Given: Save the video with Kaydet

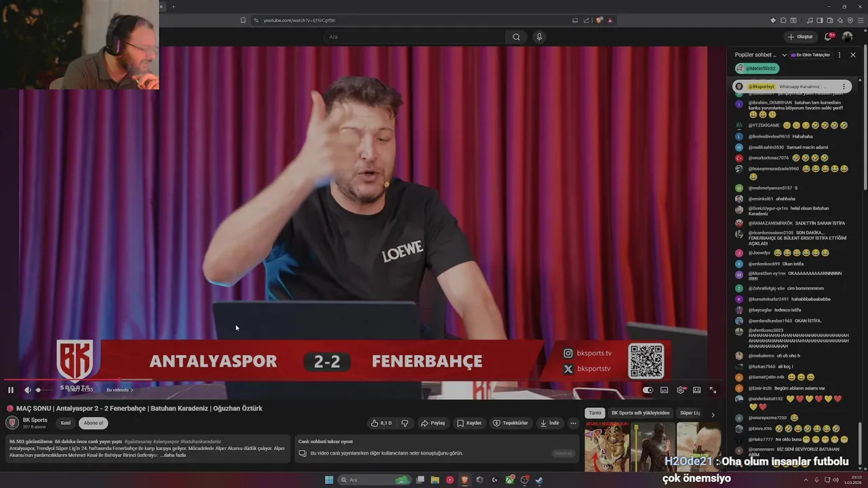Looking at the screenshot, I should click(x=469, y=423).
